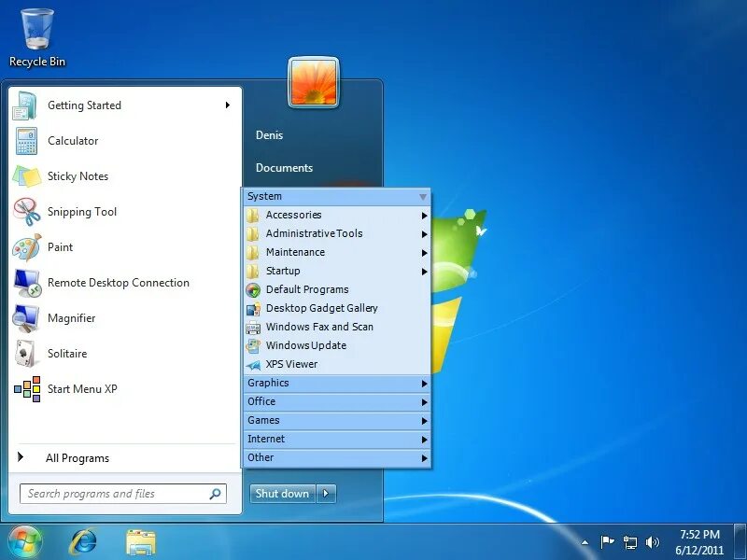Select Desktop Gadget Gallery label
Viewport: 747px width, 560px height.
321,309
